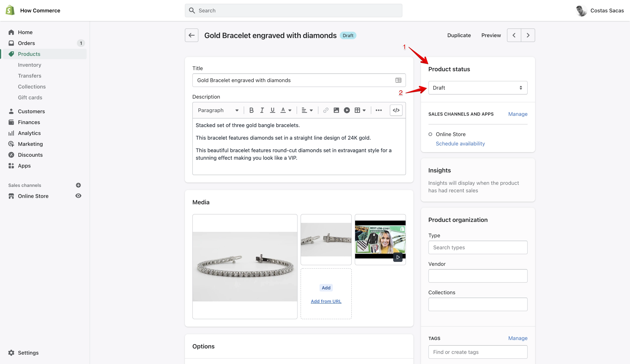
Task: Open Online Store sales channel
Action: 33,196
